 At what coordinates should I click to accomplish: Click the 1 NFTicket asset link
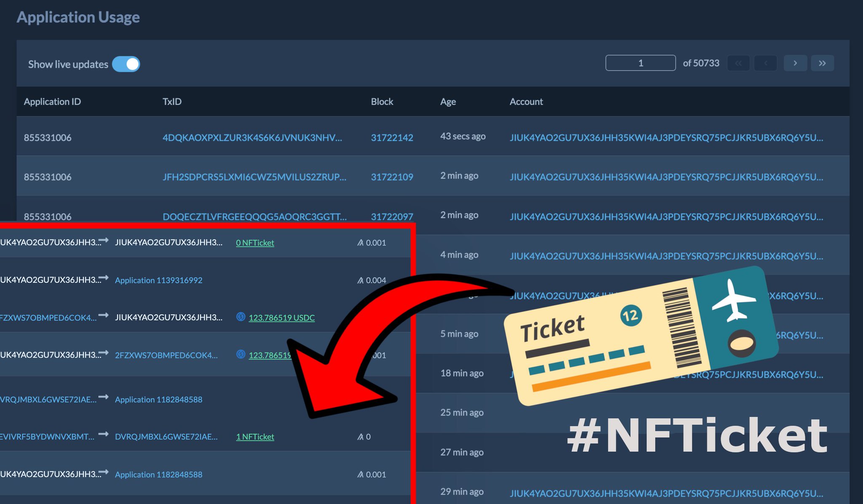(255, 437)
